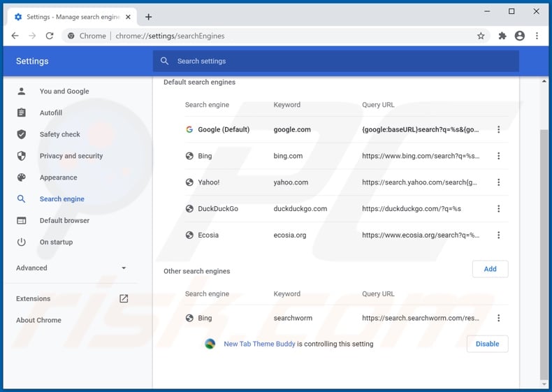Open a new tab with plus button
Screen dimensions: 552x392
coord(149,17)
